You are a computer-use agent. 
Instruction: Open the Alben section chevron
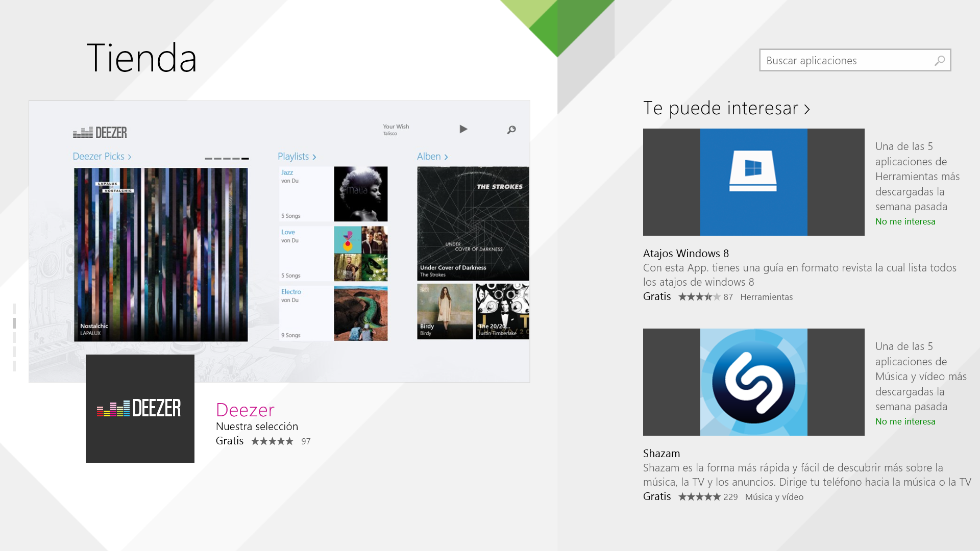point(446,157)
